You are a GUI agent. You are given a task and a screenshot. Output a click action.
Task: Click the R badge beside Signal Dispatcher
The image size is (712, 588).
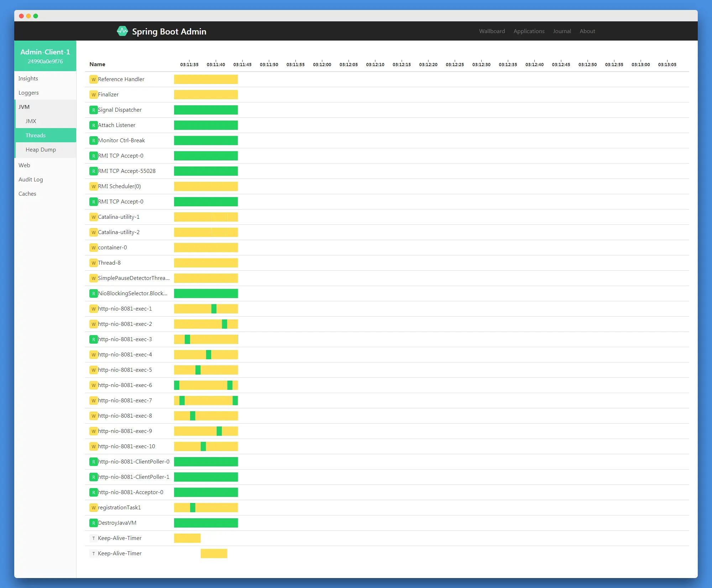[93, 110]
